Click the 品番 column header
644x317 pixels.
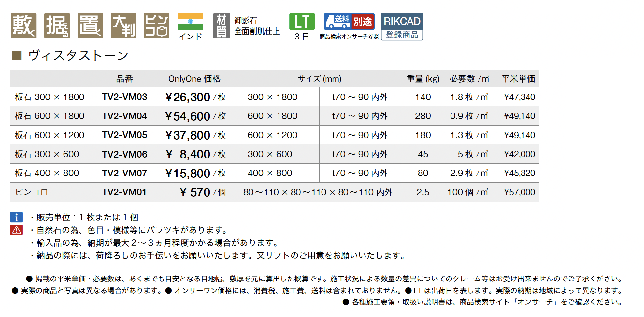click(124, 79)
